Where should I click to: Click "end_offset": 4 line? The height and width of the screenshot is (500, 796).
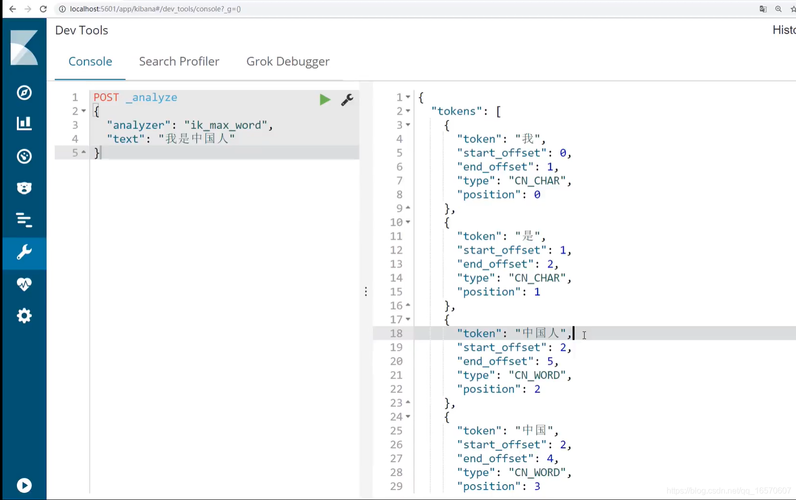point(508,458)
